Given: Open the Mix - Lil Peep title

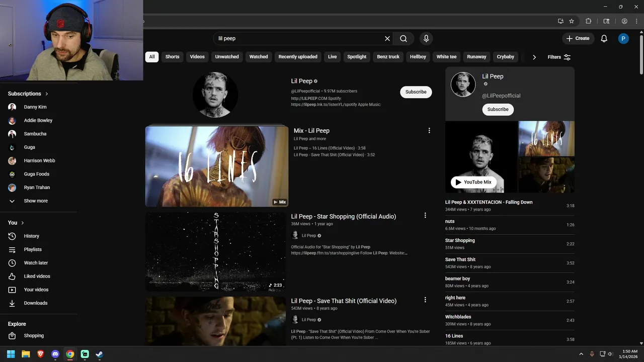Looking at the screenshot, I should 312,131.
